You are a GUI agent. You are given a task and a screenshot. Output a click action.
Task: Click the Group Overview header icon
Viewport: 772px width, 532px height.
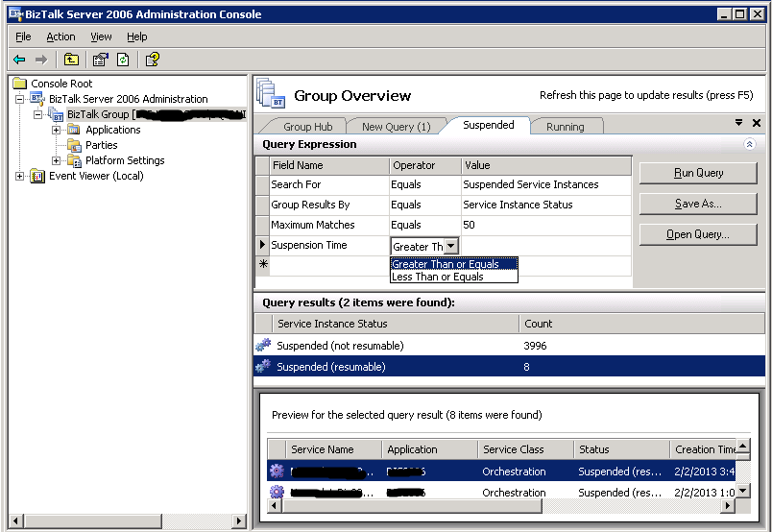pyautogui.click(x=271, y=93)
